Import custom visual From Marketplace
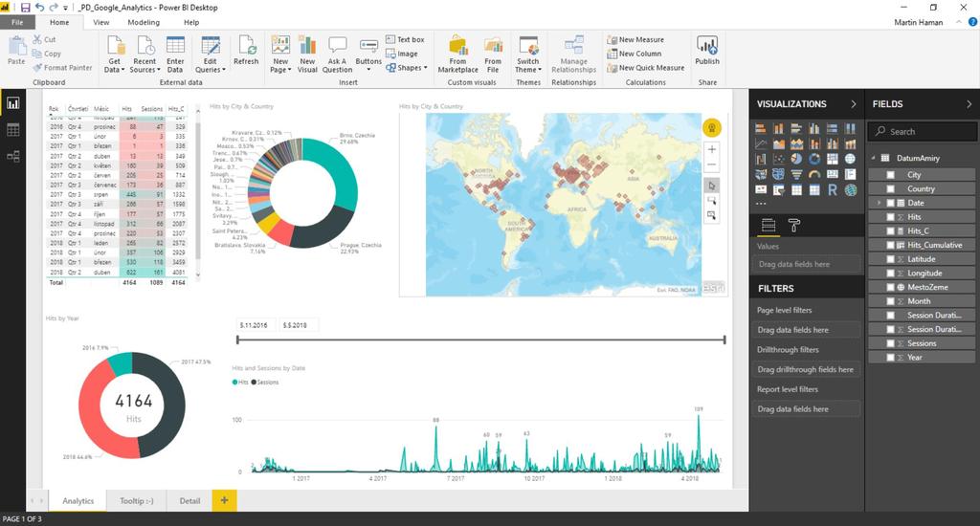The width and height of the screenshot is (980, 526). [x=458, y=55]
